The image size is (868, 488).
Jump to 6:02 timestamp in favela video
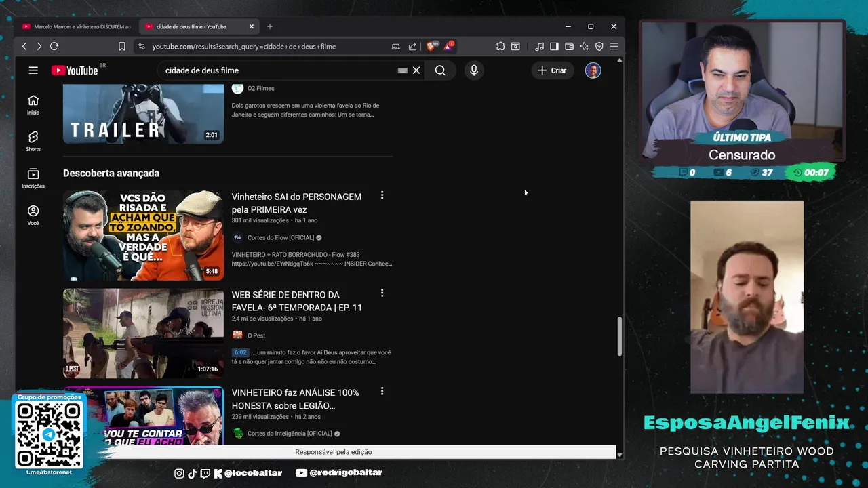tap(240, 352)
